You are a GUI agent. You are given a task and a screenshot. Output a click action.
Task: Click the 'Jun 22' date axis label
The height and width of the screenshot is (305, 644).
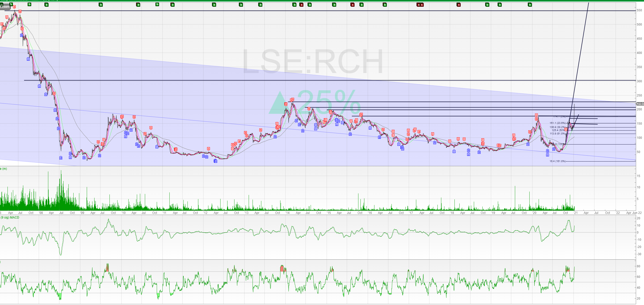pos(637,213)
